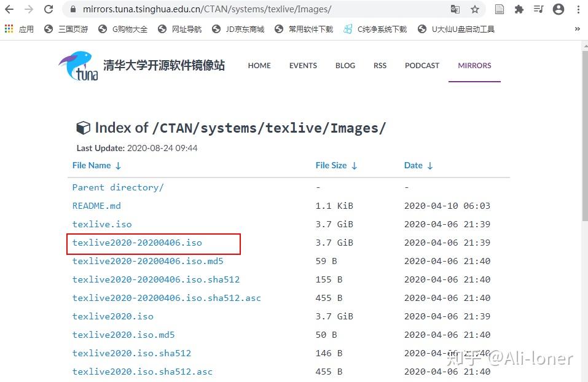Viewport: 588px width, 382px height.
Task: Click the page translate icon in address bar
Action: click(455, 10)
